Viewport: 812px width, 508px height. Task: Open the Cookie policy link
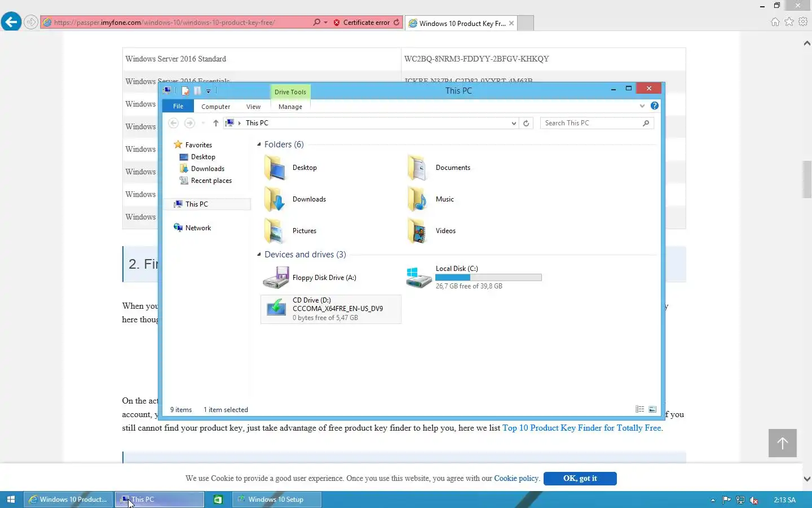516,478
